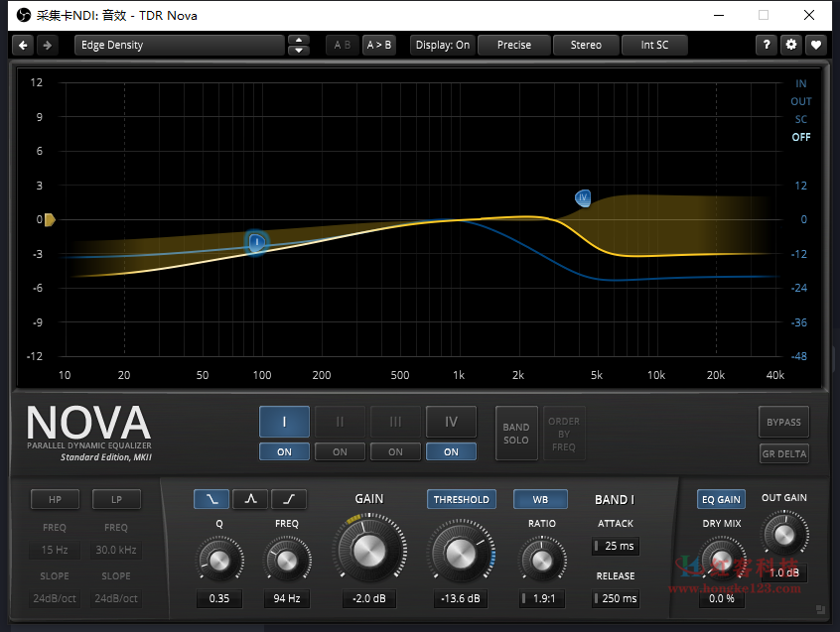Image resolution: width=840 pixels, height=632 pixels.
Task: Click the threshold value -13.6 dB
Action: point(460,598)
